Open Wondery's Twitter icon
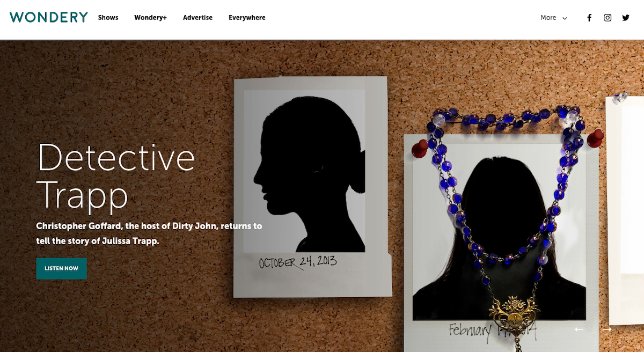 [626, 18]
